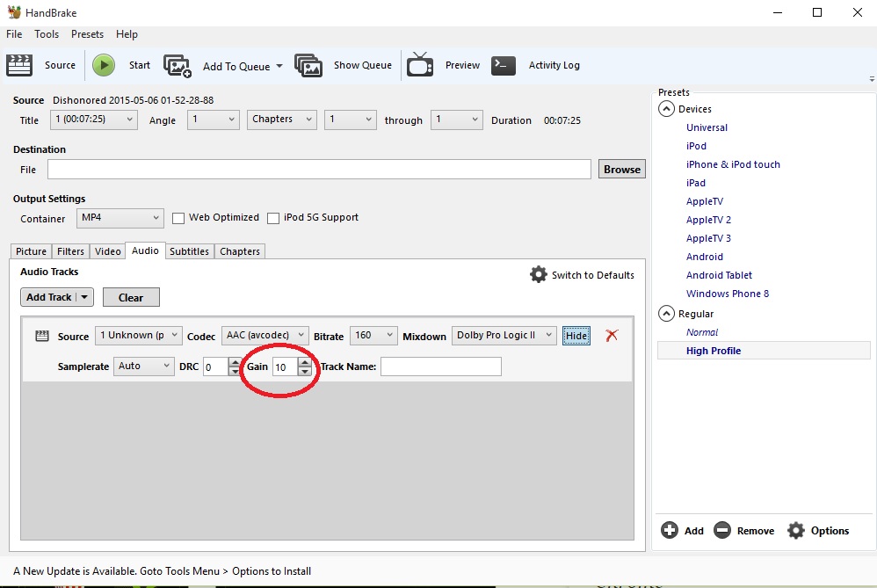This screenshot has width=877, height=588.
Task: Open the Help menu
Action: coord(127,34)
